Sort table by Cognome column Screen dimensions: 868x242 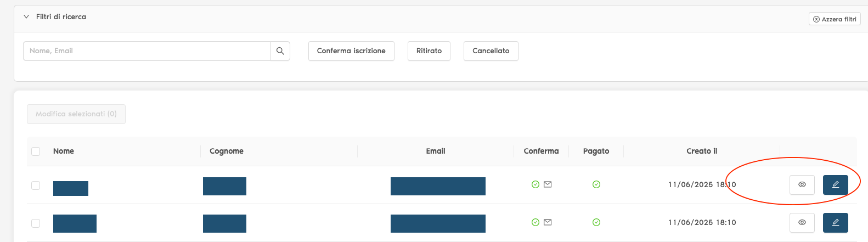[x=227, y=151]
